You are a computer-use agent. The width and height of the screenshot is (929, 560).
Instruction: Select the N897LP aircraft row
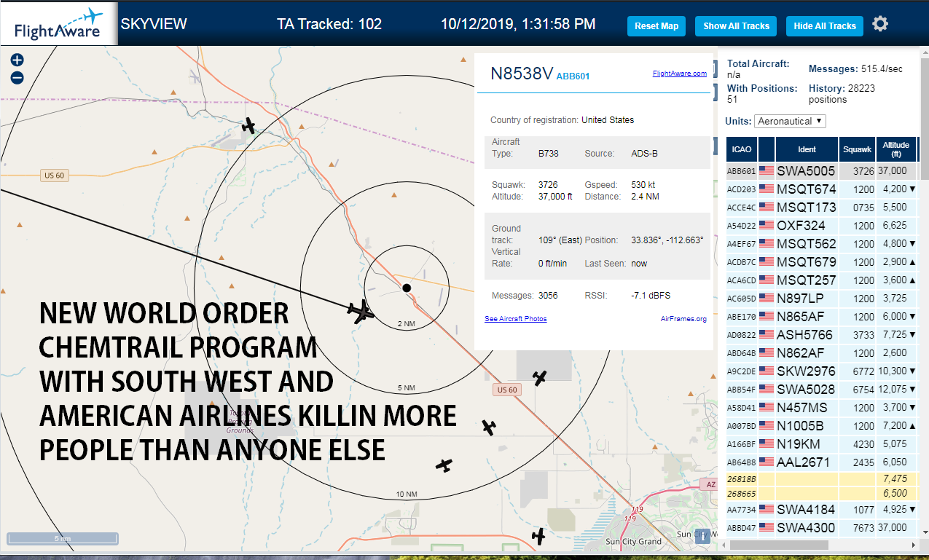coord(821,298)
